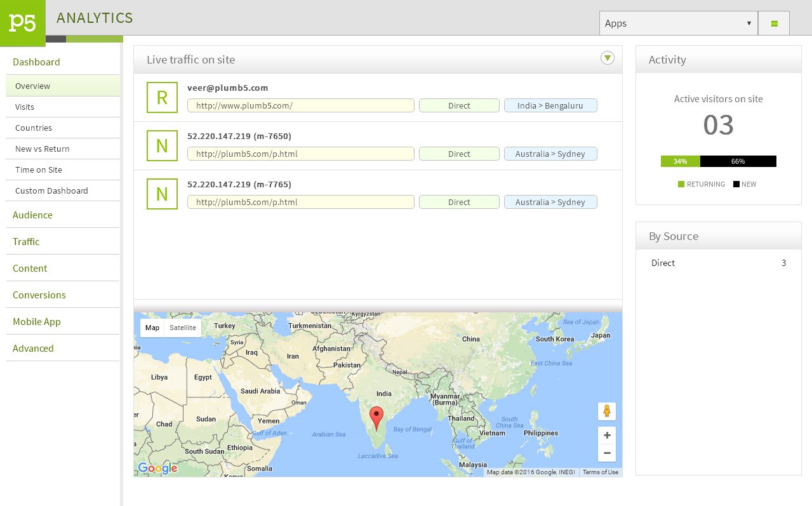Click the black 66% new bar

coord(738,161)
